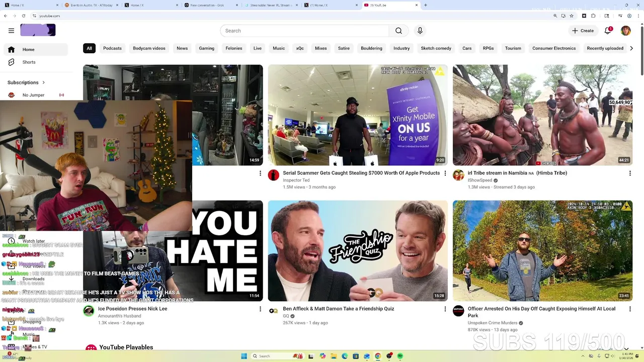The height and width of the screenshot is (362, 644).
Task: Open Spotify from the taskbar
Action: (400, 356)
